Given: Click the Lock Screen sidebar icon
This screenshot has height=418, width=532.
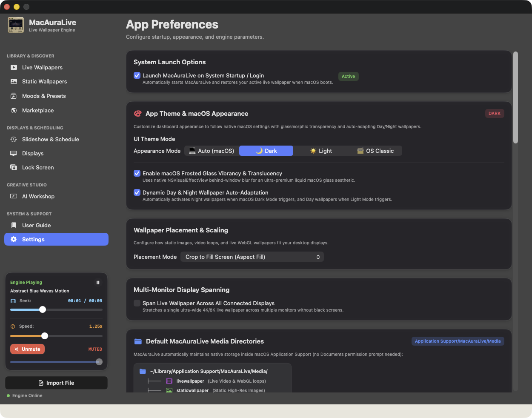Looking at the screenshot, I should point(14,167).
